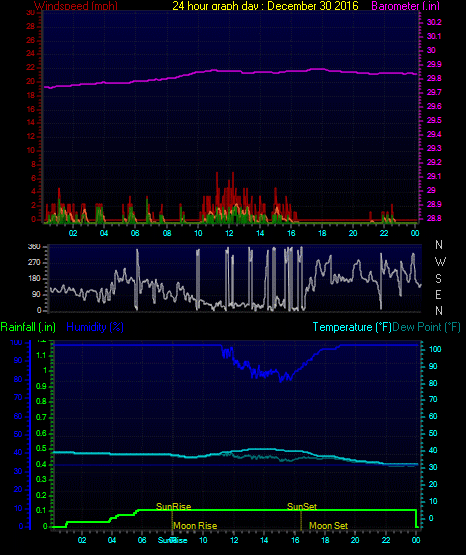Click the SunSet marker label
466x555 pixels.
click(302, 507)
